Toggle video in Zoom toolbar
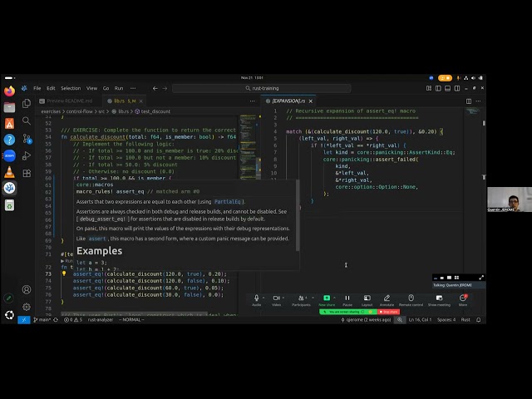532x399 pixels. click(x=277, y=299)
